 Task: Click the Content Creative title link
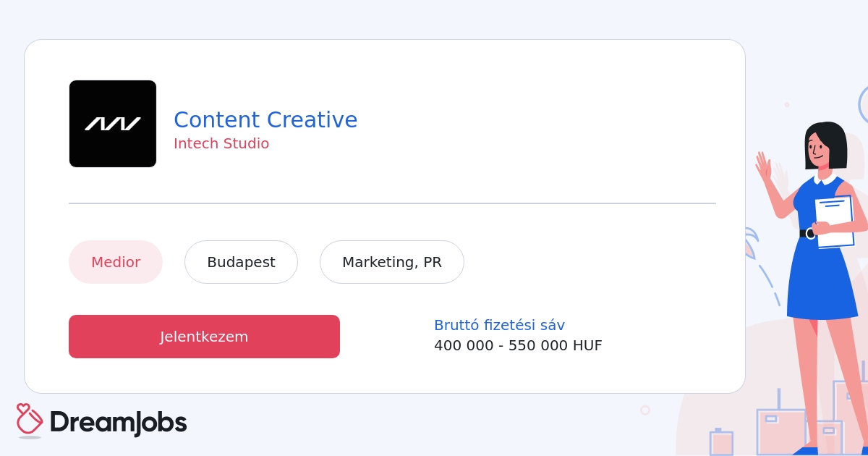[265, 119]
